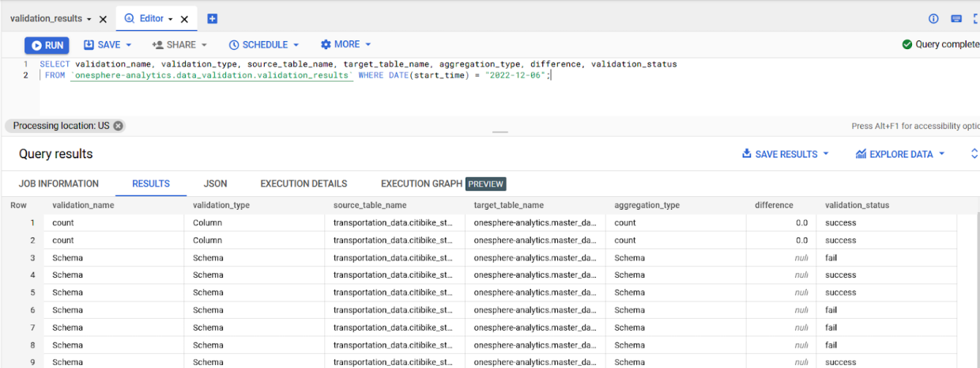The height and width of the screenshot is (368, 980).
Task: Click the validation_type column header
Action: coord(221,205)
